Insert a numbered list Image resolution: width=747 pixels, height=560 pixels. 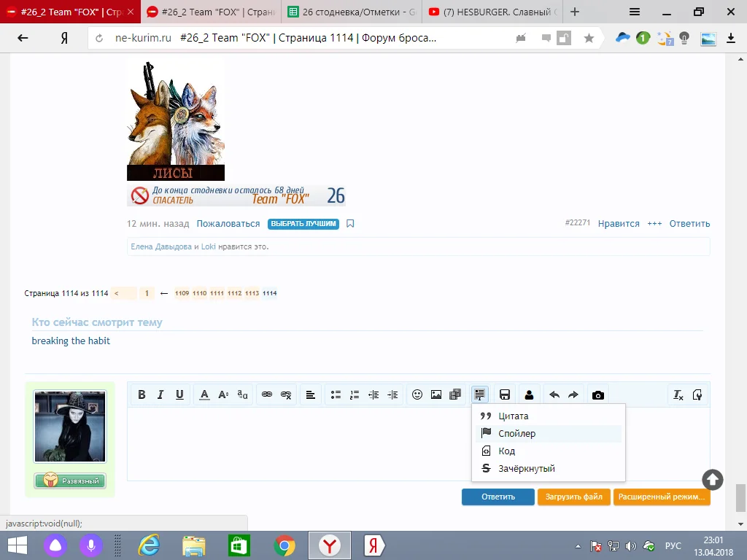(355, 394)
